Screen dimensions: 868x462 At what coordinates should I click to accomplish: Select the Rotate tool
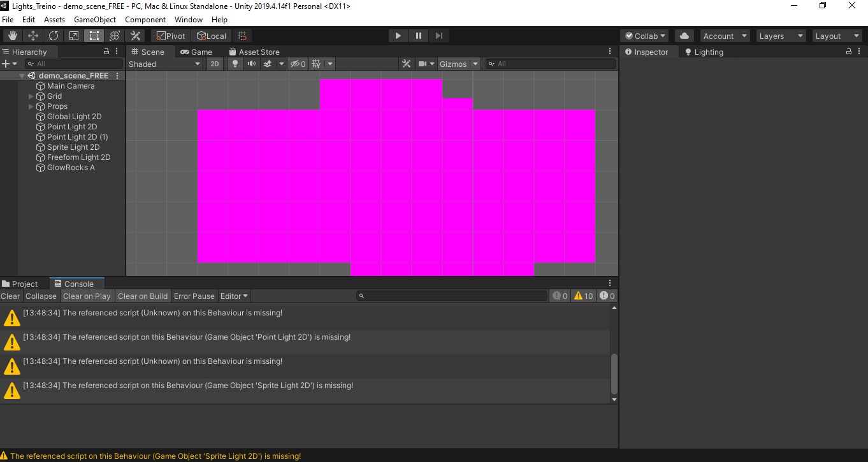point(54,36)
